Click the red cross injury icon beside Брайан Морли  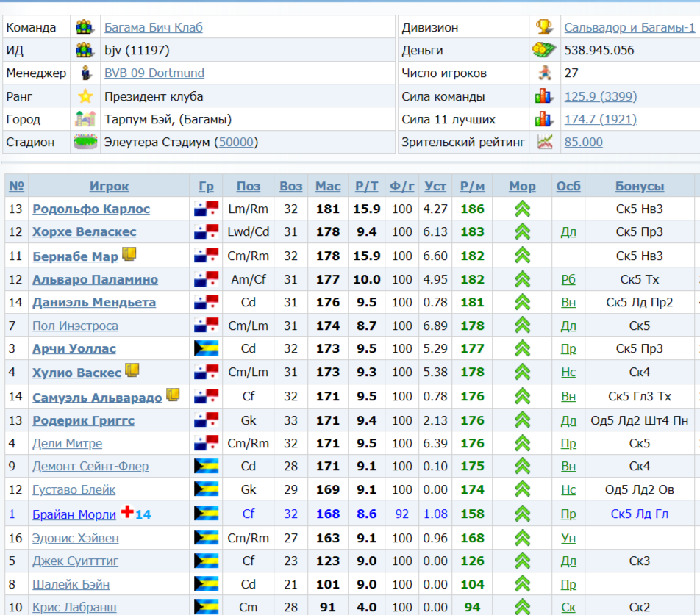point(126,511)
